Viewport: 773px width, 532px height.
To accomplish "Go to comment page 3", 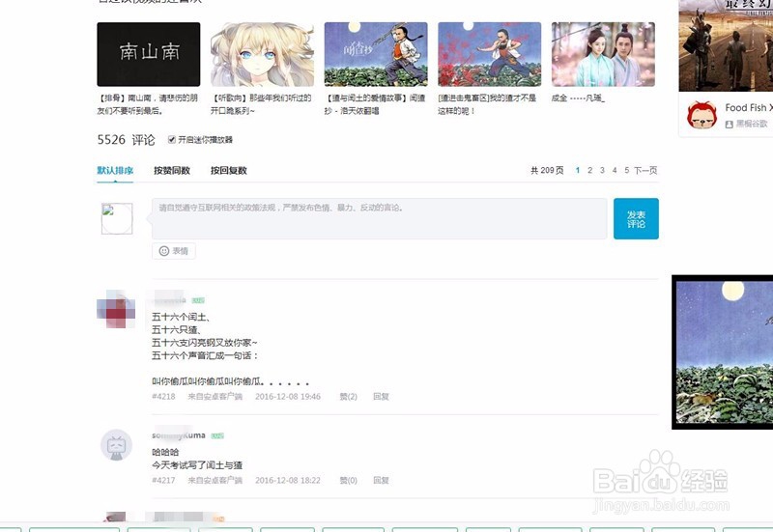I will point(602,171).
